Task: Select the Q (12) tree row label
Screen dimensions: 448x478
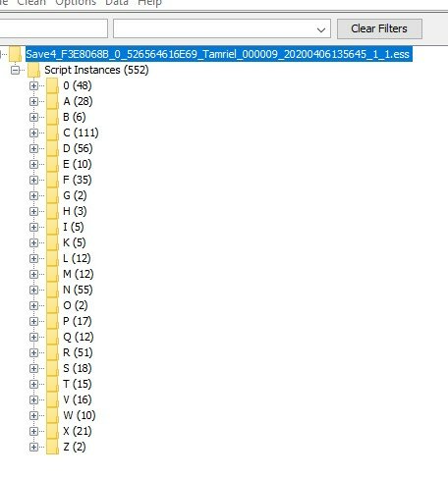Action: click(x=79, y=337)
